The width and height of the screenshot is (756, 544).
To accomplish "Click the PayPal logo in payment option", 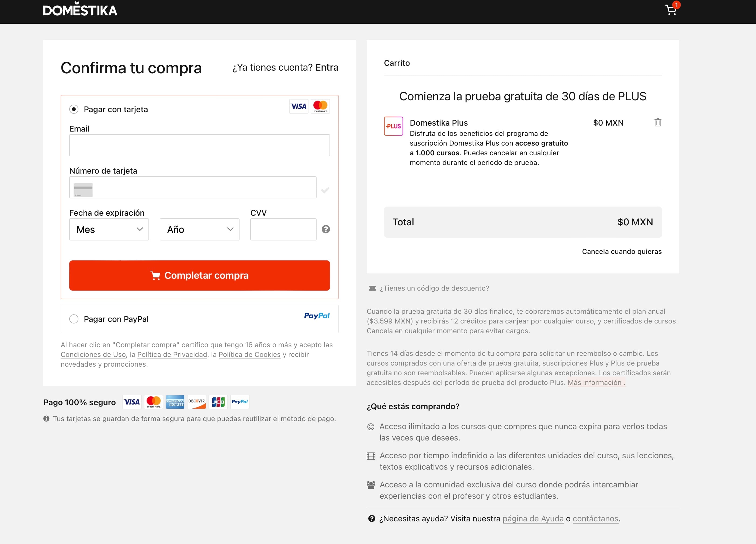I will pyautogui.click(x=316, y=315).
